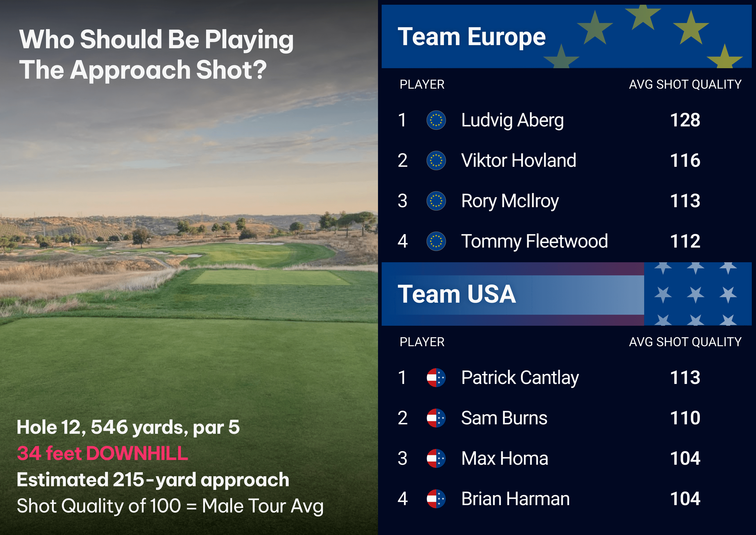756x535 pixels.
Task: Click the red 34 feet DOWNHILL text
Action: pyautogui.click(x=102, y=453)
